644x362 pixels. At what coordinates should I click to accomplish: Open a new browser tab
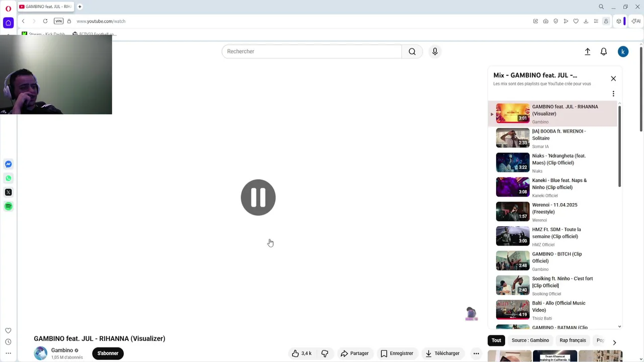pyautogui.click(x=80, y=7)
